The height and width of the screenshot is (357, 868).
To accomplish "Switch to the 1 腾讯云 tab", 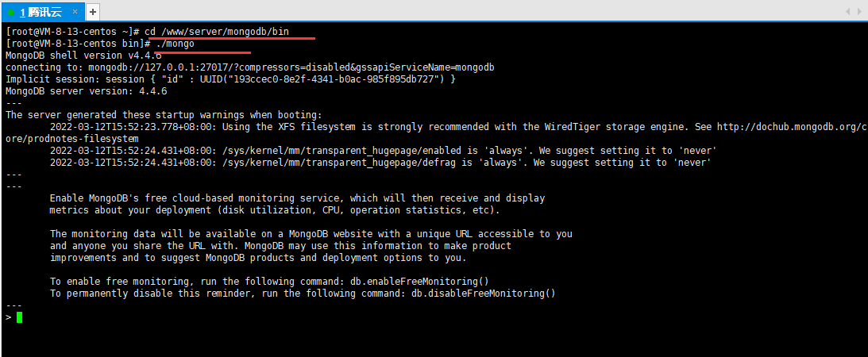I will tap(40, 12).
